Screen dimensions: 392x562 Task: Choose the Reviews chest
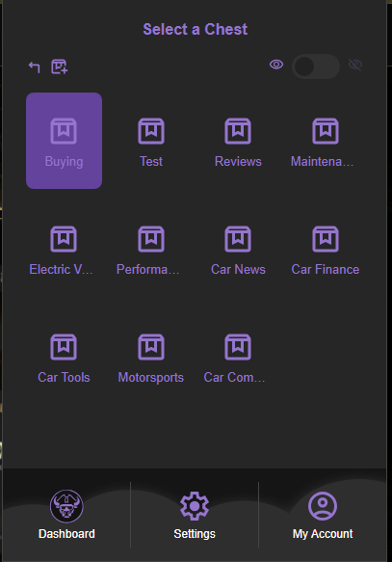(238, 141)
